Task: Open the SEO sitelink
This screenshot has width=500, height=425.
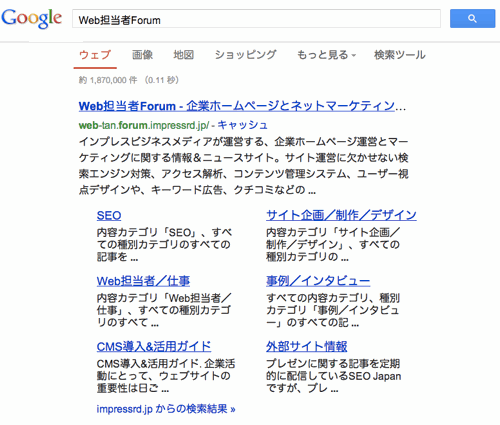Action: (x=109, y=215)
